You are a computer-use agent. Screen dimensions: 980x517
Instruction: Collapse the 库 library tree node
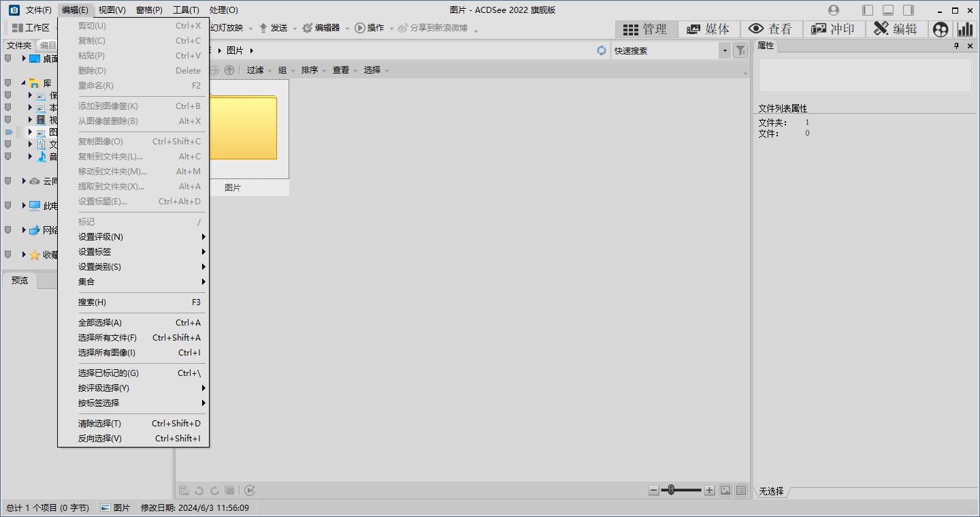click(x=24, y=83)
